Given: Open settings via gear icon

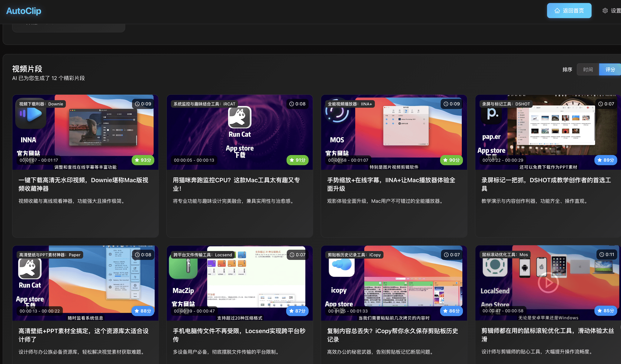Looking at the screenshot, I should tap(605, 11).
